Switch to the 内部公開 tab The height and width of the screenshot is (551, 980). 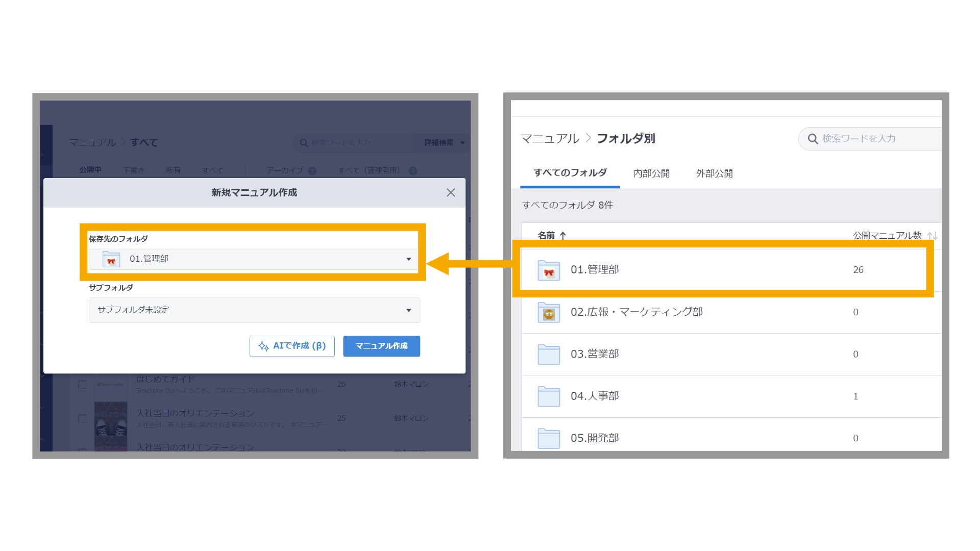click(x=651, y=173)
